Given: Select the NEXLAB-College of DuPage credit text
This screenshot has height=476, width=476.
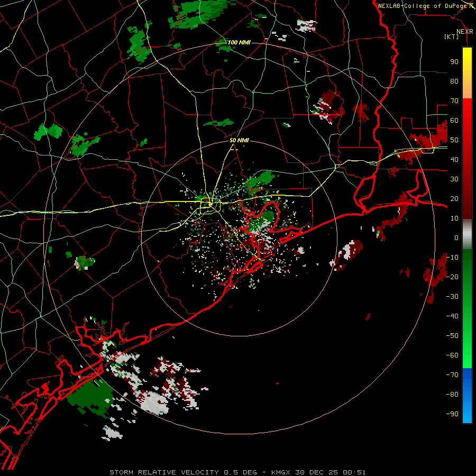Looking at the screenshot, I should [x=422, y=6].
